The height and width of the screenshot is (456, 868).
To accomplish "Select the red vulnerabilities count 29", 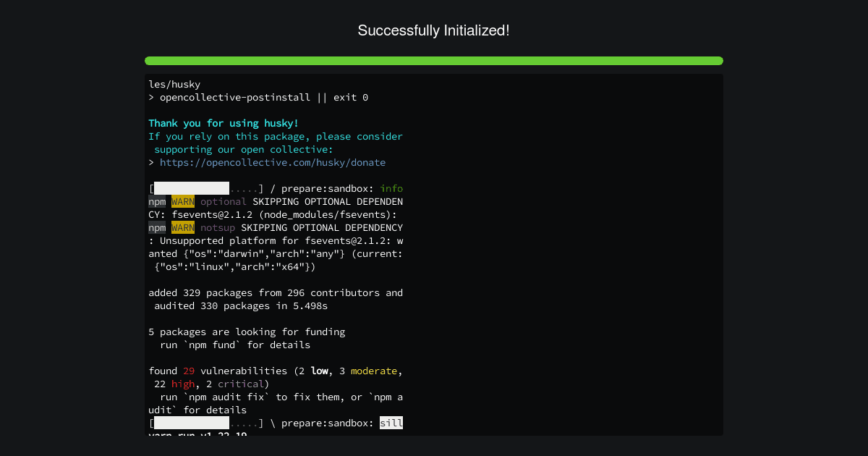I will 188,371.
